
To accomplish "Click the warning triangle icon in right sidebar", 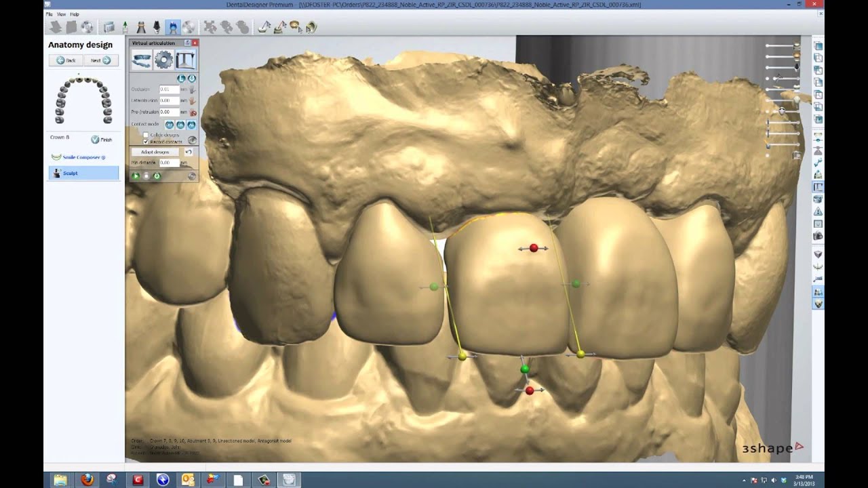I will 818,211.
